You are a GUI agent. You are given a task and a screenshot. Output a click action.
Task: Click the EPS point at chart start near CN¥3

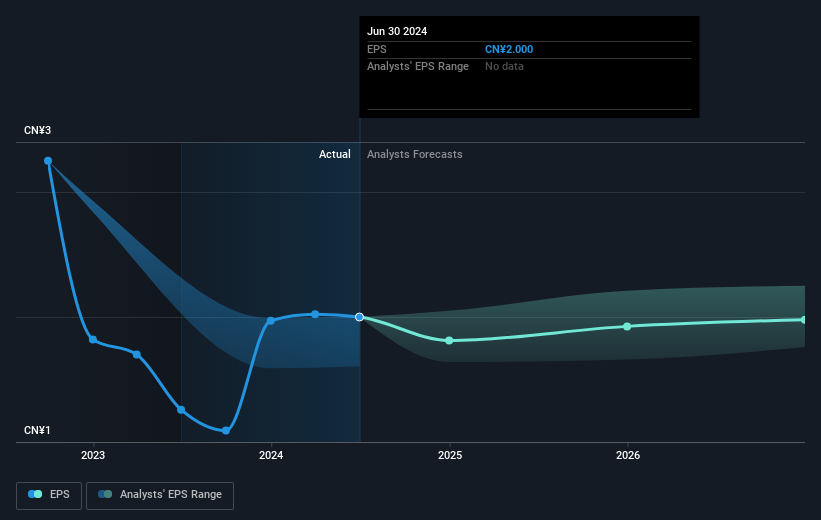pyautogui.click(x=48, y=161)
